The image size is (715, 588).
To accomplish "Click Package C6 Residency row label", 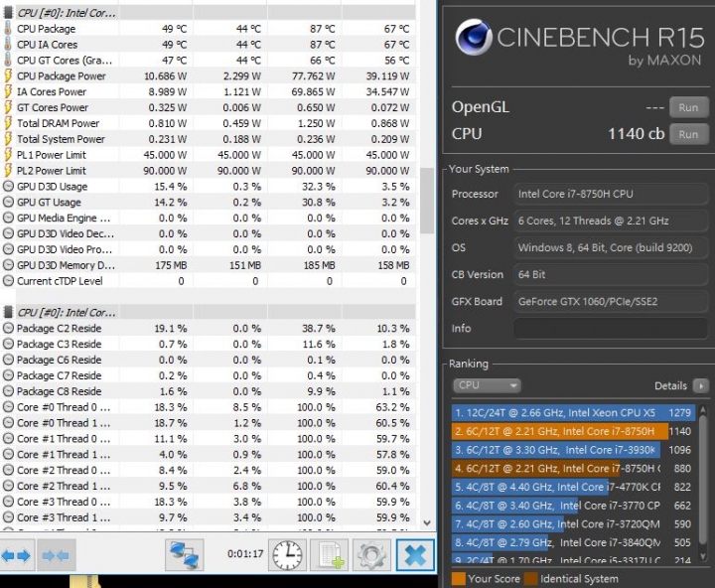I will [59, 360].
